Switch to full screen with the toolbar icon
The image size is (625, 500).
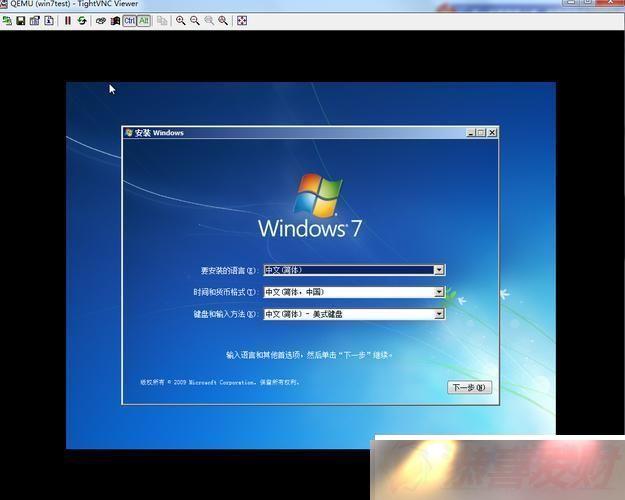[x=242, y=21]
